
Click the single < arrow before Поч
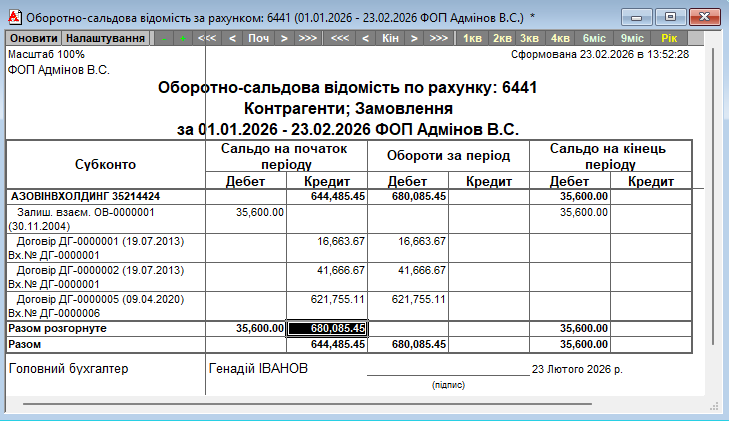232,38
